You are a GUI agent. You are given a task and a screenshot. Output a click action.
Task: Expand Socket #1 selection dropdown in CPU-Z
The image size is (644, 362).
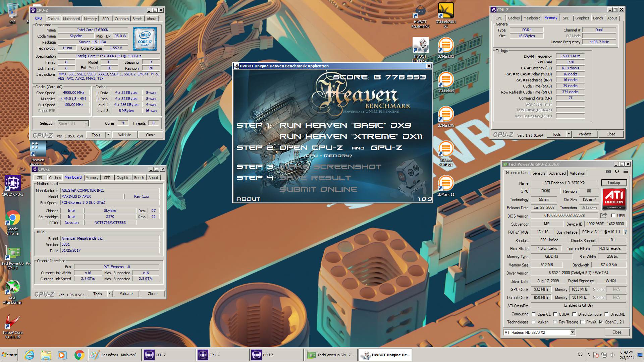86,123
